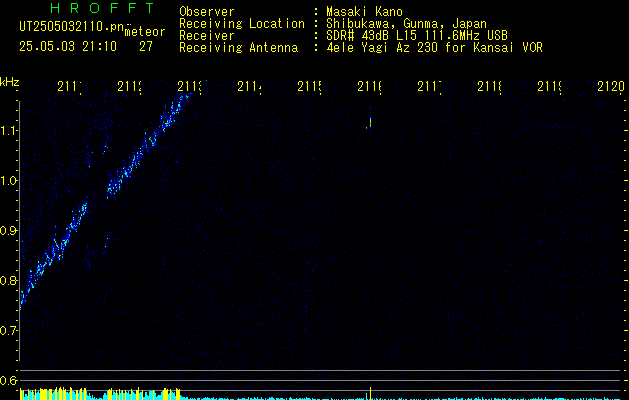629x400 pixels.
Task: Click the 0.8 kHz frequency tick label
Action: click(x=8, y=280)
